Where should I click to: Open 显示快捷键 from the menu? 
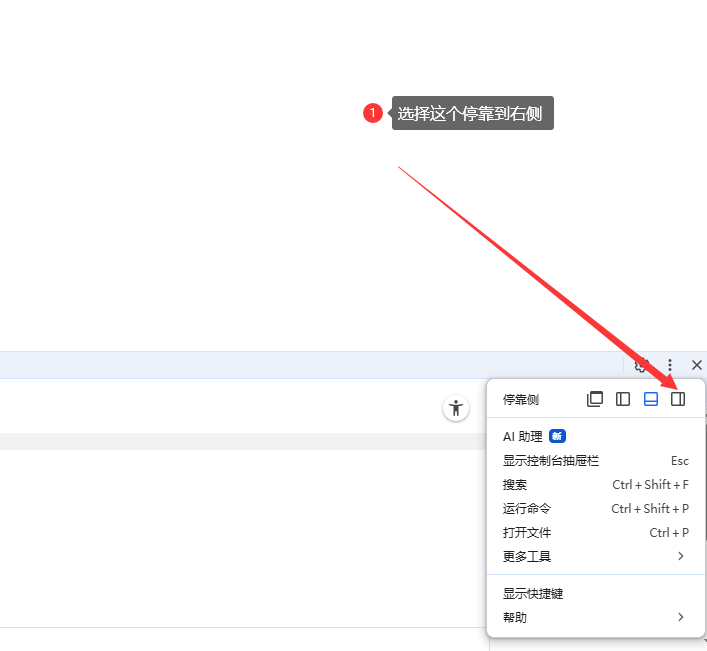(533, 594)
